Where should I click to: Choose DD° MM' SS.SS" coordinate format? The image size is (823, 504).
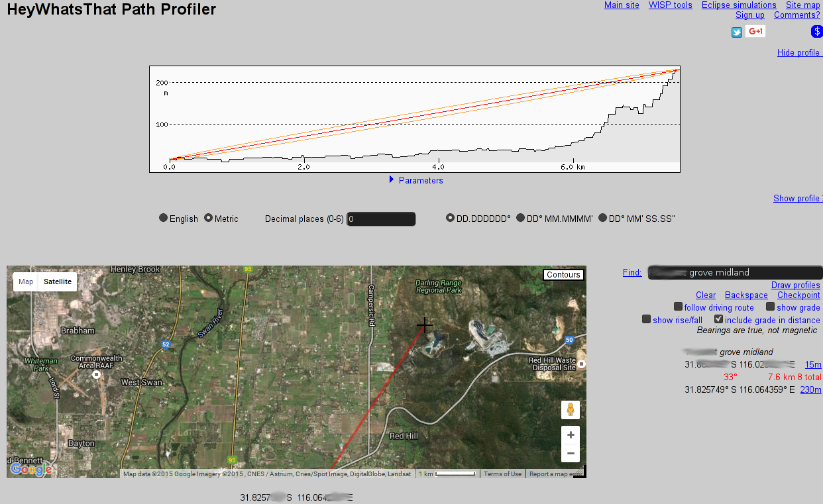pyautogui.click(x=602, y=218)
